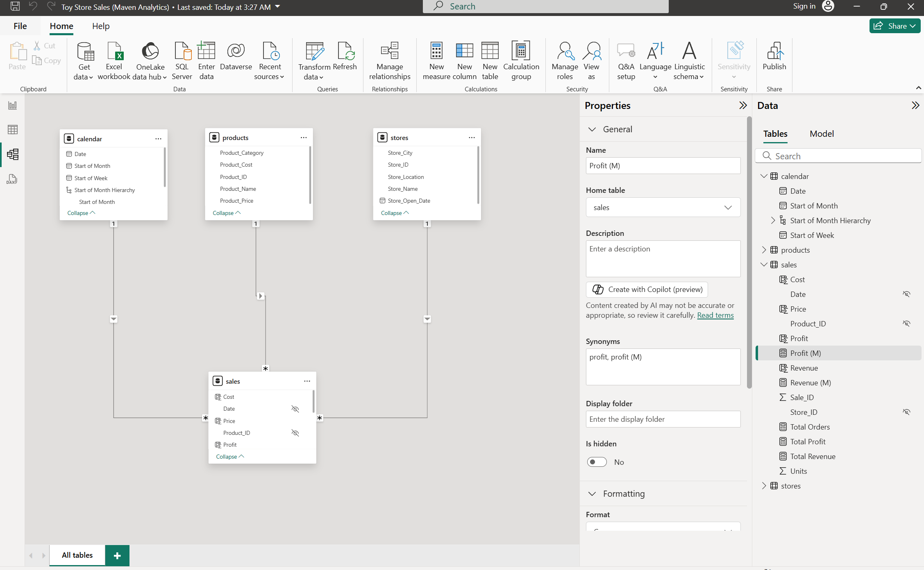Collapse the sales table card
Viewport: 924px width, 570px height.
[x=230, y=457]
